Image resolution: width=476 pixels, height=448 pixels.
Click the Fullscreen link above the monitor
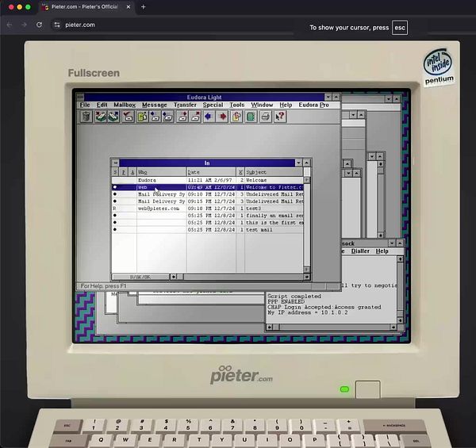point(94,73)
